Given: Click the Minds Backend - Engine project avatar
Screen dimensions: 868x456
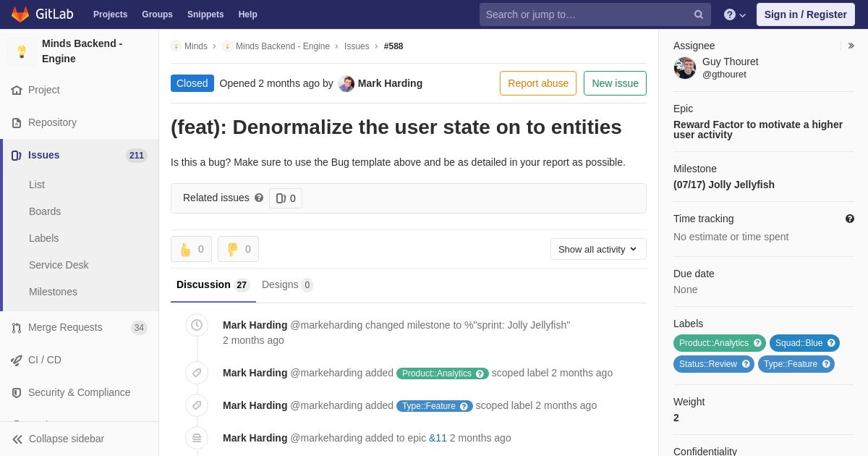Looking at the screenshot, I should [22, 51].
